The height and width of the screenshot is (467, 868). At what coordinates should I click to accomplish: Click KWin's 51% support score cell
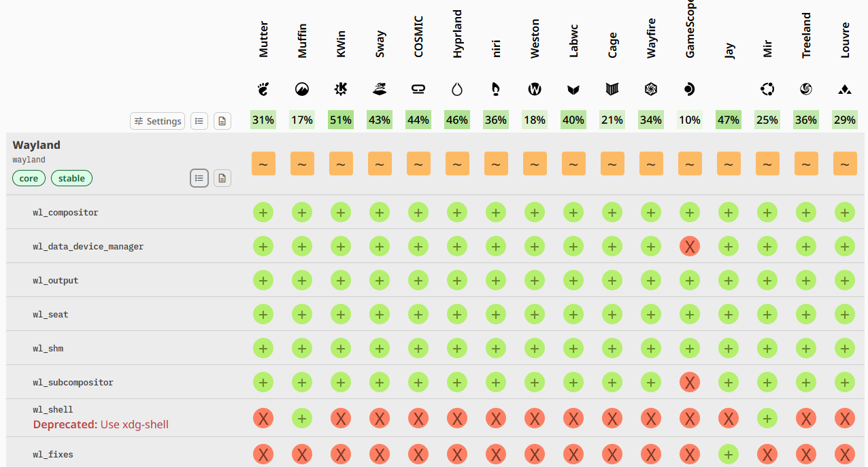click(x=341, y=120)
